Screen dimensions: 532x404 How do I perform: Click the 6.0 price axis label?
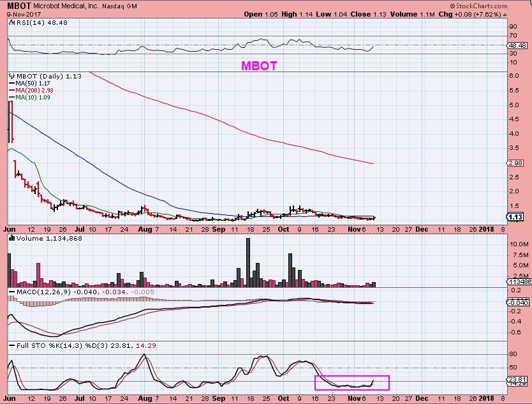(514, 76)
